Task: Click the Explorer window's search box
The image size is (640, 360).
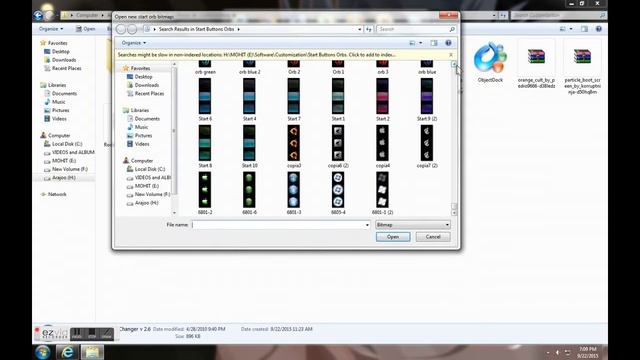Action: click(558, 15)
